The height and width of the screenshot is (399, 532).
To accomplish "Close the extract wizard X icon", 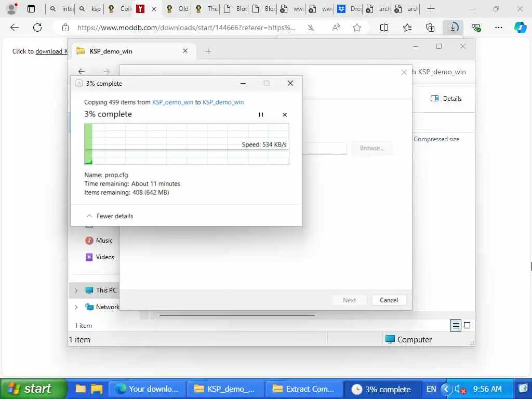I will pyautogui.click(x=404, y=72).
